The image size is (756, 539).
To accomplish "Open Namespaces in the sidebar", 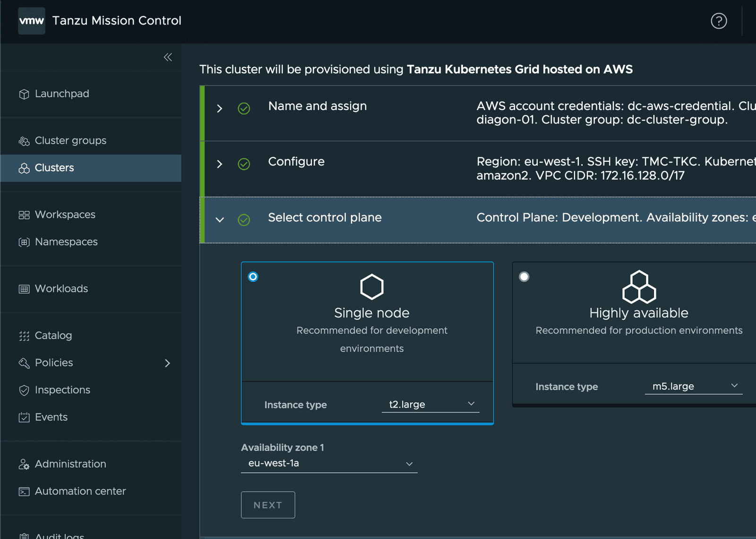I will [66, 242].
